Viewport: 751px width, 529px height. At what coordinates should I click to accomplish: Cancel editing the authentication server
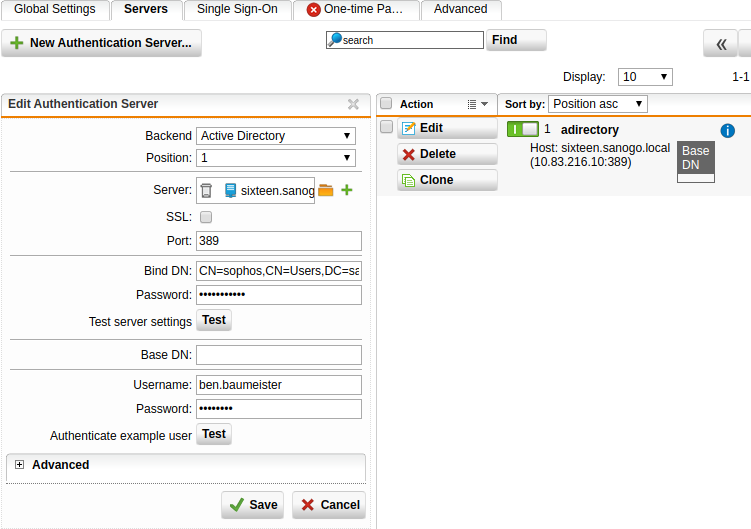[x=329, y=505]
